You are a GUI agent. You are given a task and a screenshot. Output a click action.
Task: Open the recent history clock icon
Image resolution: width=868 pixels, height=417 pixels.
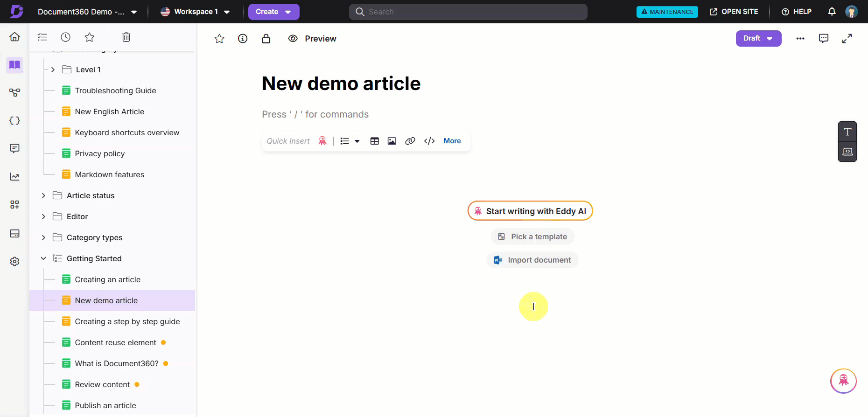click(x=66, y=37)
